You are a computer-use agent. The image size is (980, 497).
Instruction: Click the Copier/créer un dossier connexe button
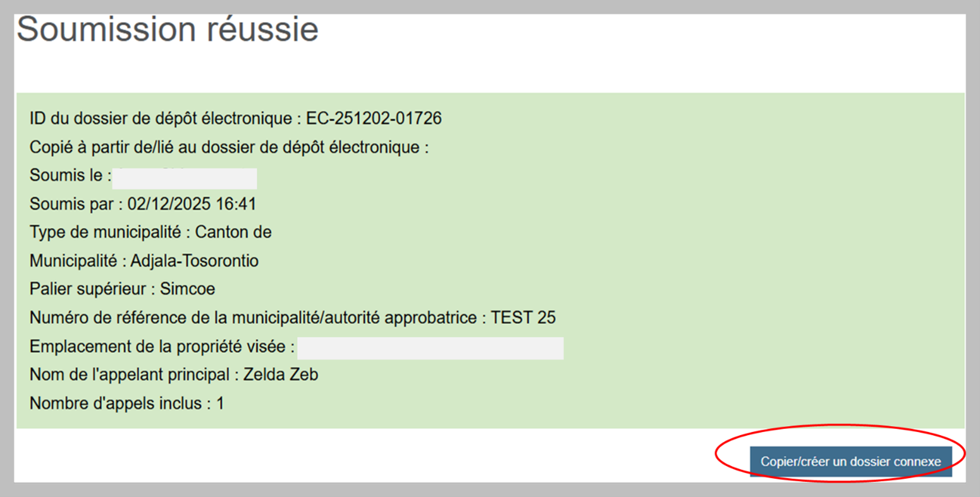(x=850, y=462)
